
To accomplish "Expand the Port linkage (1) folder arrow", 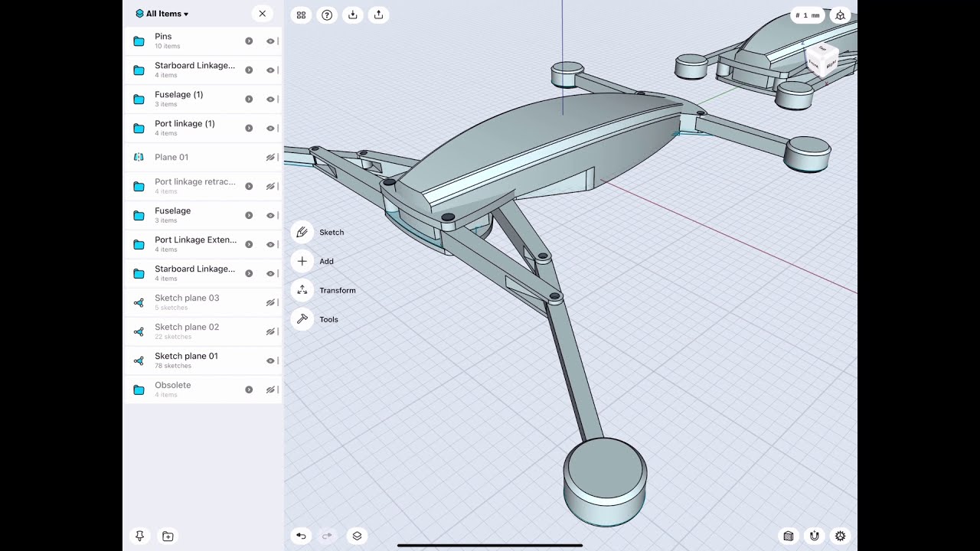I will [249, 129].
